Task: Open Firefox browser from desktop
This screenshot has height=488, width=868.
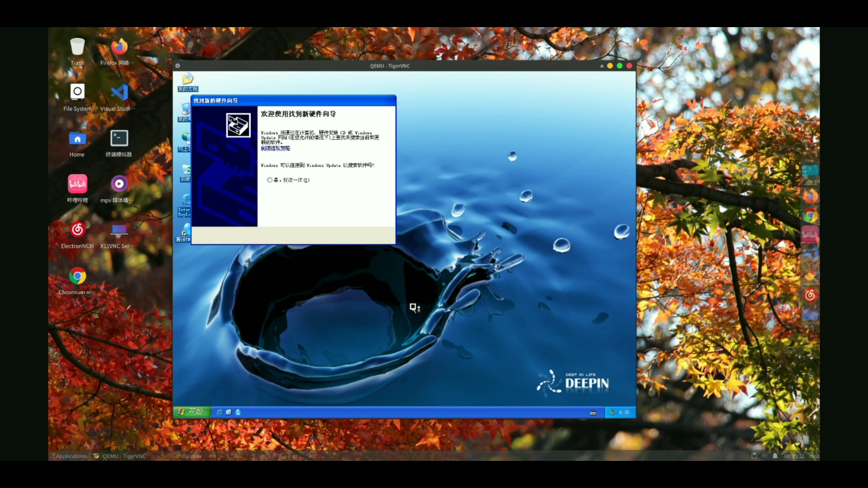Action: point(118,46)
